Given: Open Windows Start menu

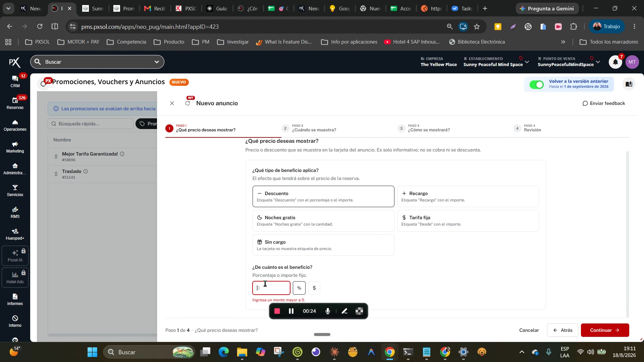Looking at the screenshot, I should pos(92,352).
